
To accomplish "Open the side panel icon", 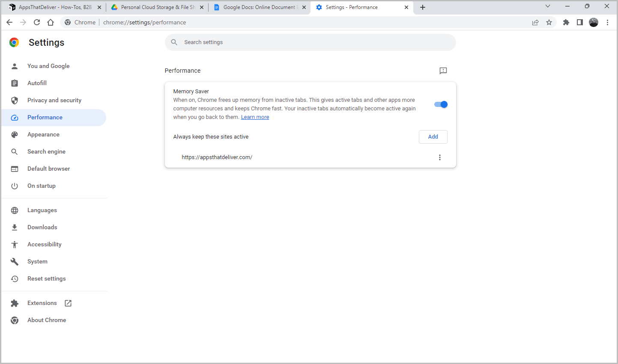I will [x=579, y=22].
